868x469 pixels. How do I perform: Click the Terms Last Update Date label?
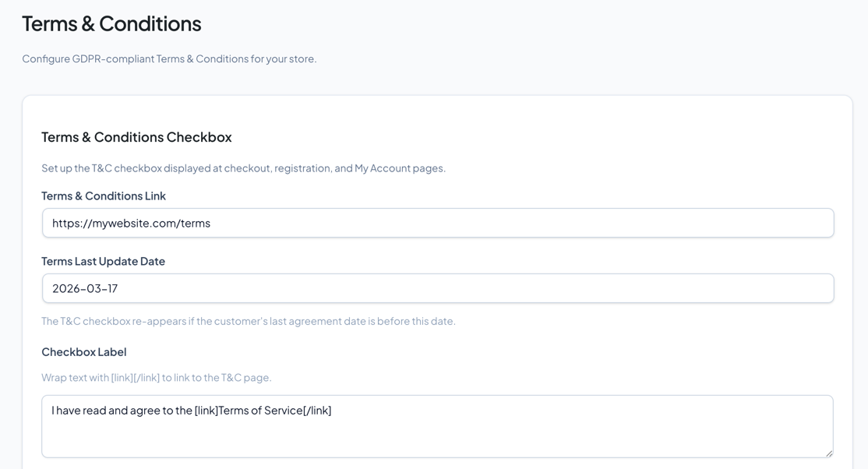coord(103,261)
